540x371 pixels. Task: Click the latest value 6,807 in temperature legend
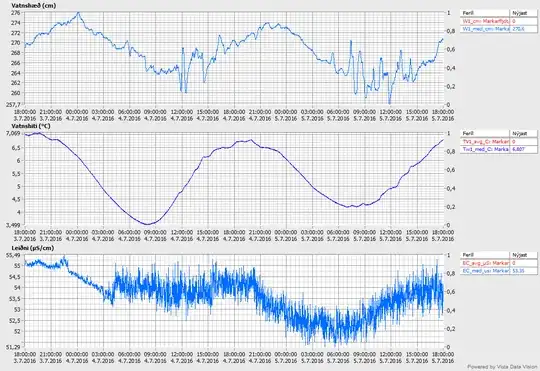pos(518,150)
